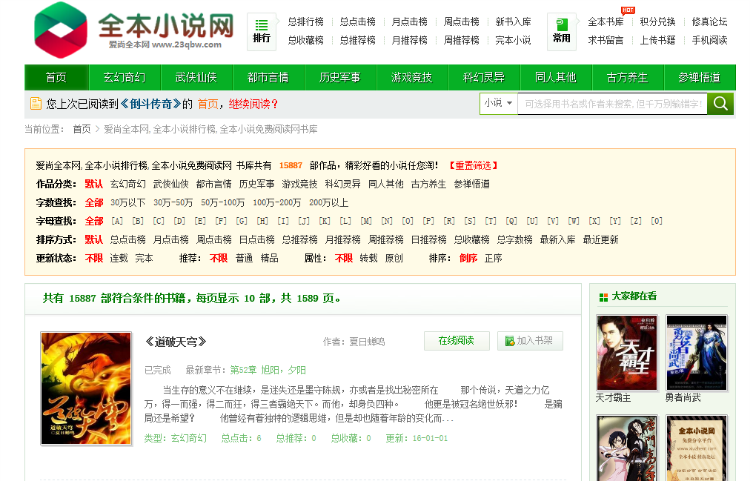Click 勇者尚武 title under cover

(683, 398)
